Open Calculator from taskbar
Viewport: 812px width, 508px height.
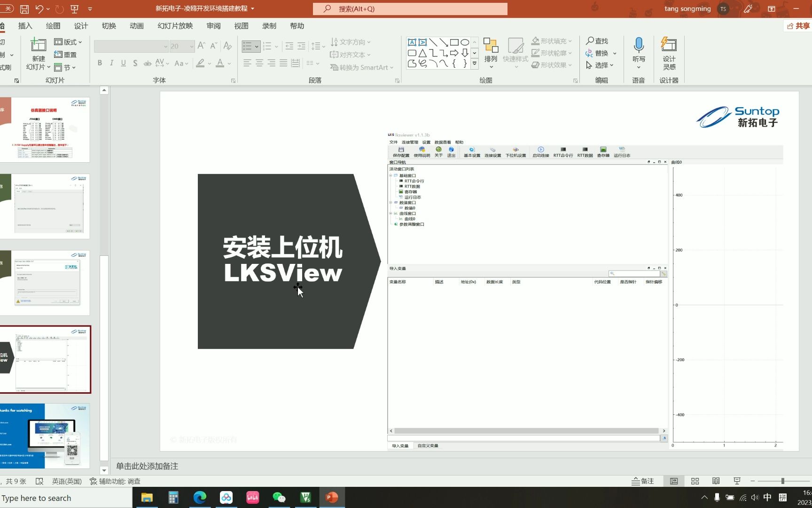coord(173,497)
